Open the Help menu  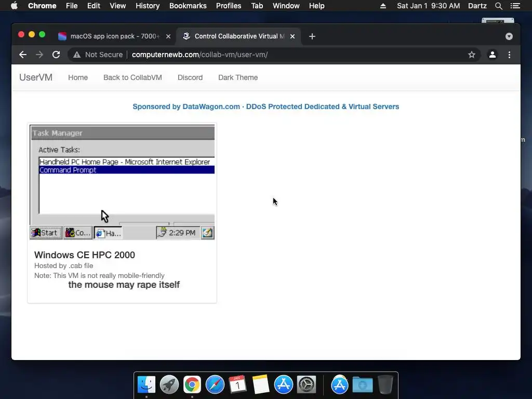[x=316, y=6]
